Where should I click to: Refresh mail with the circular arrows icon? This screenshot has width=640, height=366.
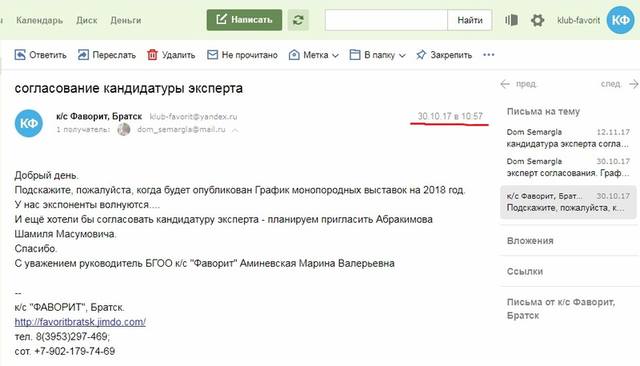298,20
